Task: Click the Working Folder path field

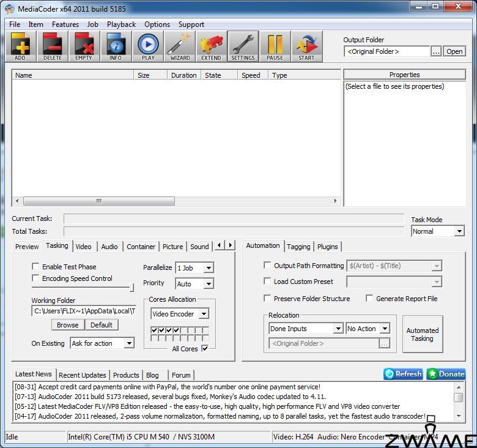Action: (x=84, y=311)
